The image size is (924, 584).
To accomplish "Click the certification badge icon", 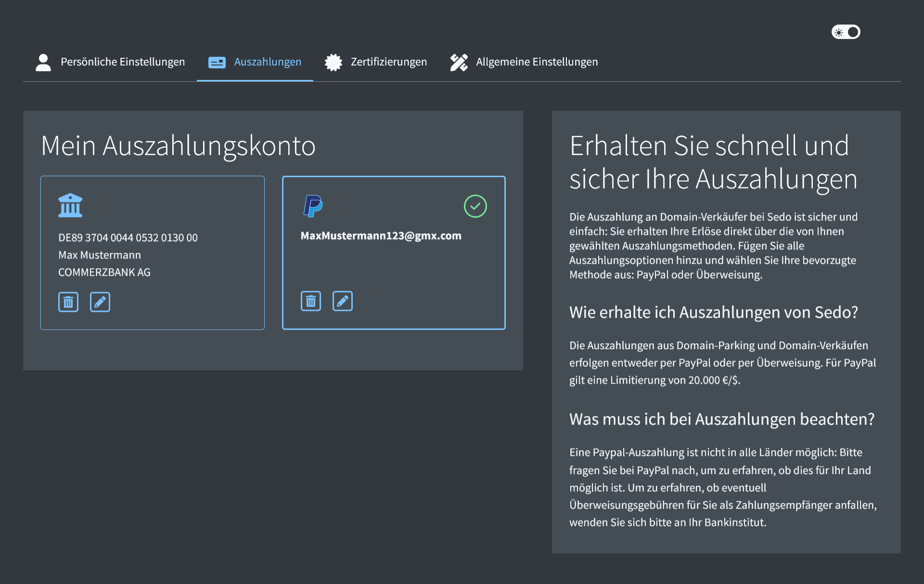I will [333, 62].
